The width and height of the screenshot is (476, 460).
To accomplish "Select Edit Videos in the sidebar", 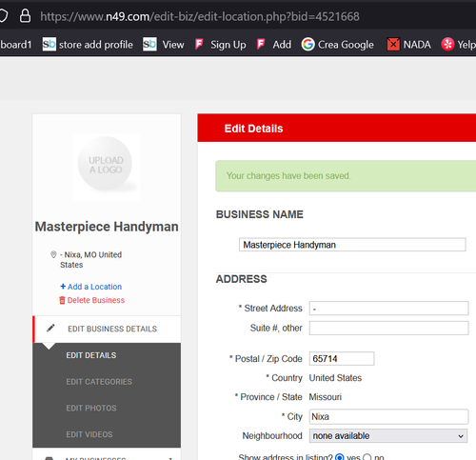I will click(x=89, y=434).
